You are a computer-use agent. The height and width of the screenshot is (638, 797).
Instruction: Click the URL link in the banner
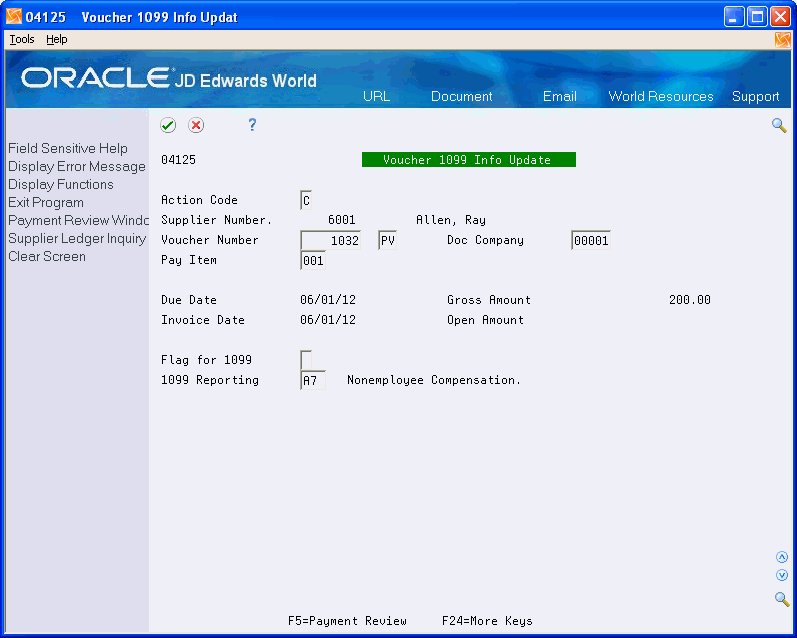click(x=376, y=97)
